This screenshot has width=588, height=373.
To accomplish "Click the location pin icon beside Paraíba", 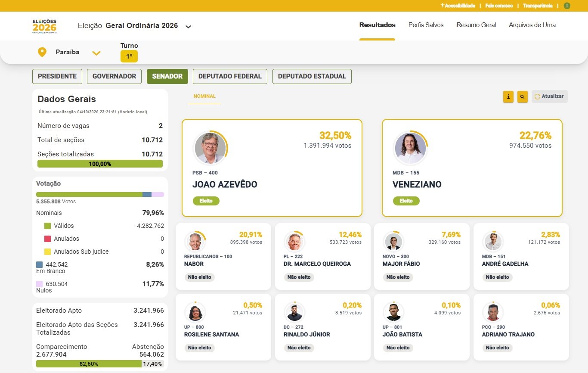I will (x=42, y=52).
